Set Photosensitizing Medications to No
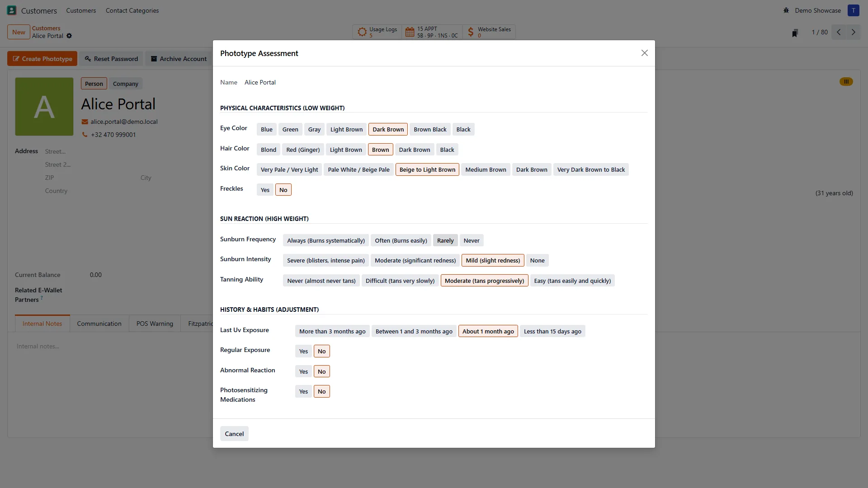868x488 pixels. (x=321, y=392)
